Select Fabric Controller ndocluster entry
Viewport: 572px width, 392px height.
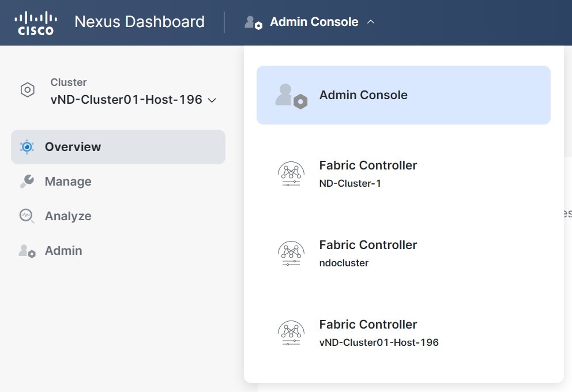404,254
